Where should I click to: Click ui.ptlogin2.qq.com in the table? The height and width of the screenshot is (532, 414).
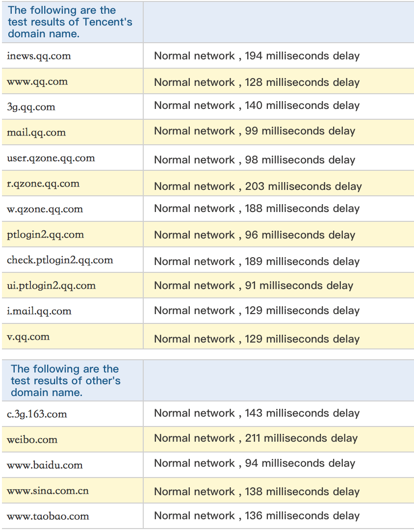coord(52,286)
